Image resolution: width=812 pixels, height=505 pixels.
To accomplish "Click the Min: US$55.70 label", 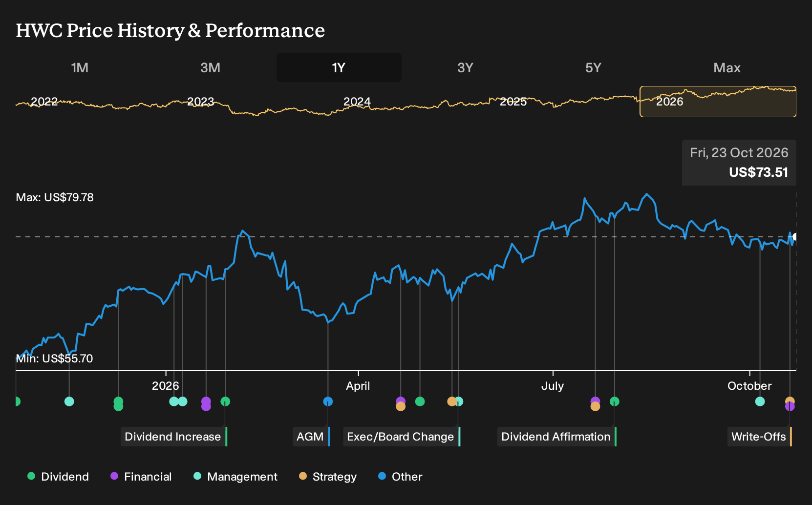I will tap(54, 358).
